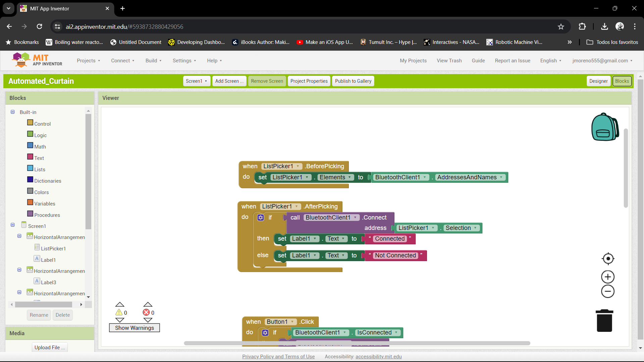Click the MIT App Inventor logo
The height and width of the screenshot is (362, 644).
[x=37, y=60]
